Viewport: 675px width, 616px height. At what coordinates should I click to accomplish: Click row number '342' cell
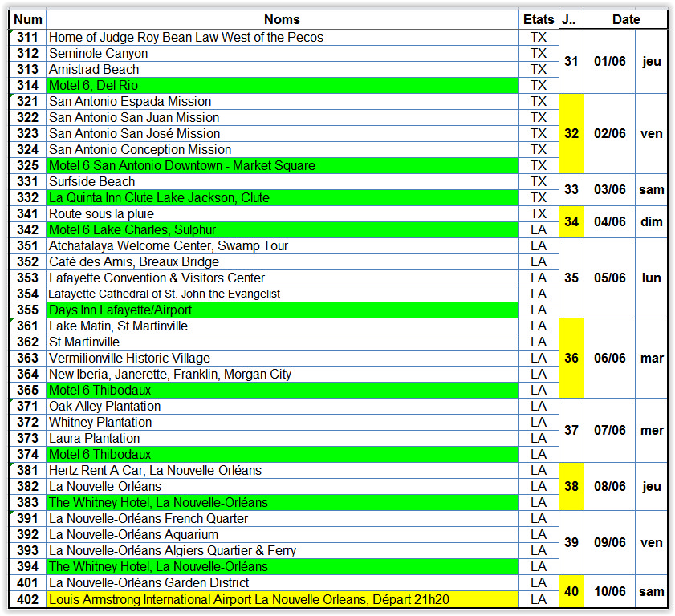pyautogui.click(x=27, y=229)
